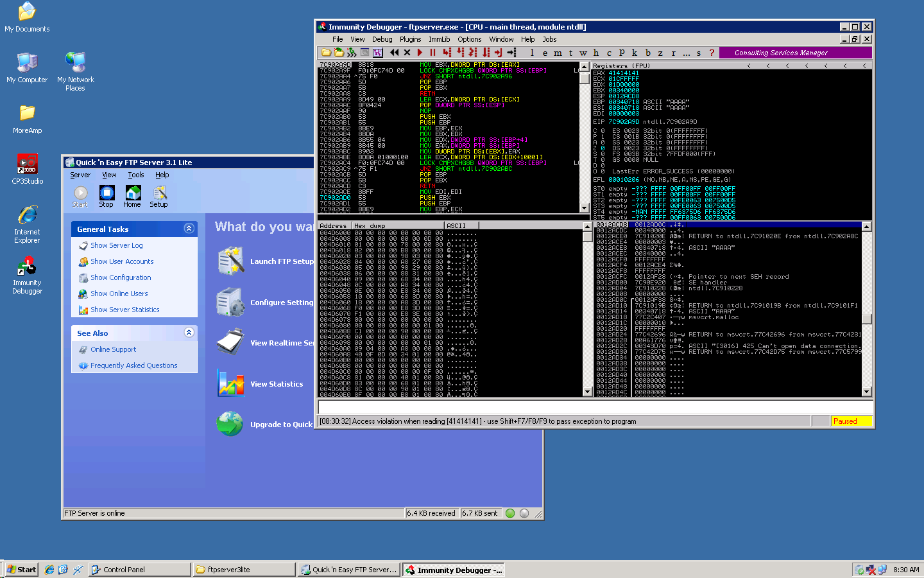Image resolution: width=924 pixels, height=578 pixels.
Task: Collapse the See Also panel
Action: click(189, 332)
